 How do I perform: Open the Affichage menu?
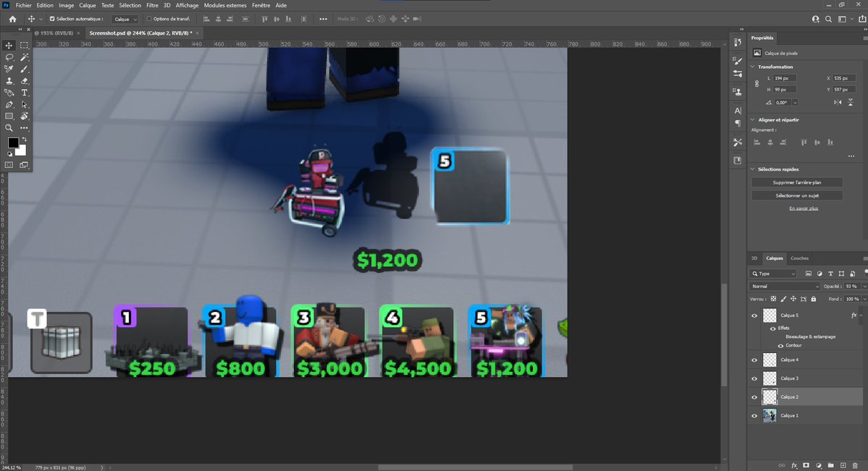[x=187, y=6]
